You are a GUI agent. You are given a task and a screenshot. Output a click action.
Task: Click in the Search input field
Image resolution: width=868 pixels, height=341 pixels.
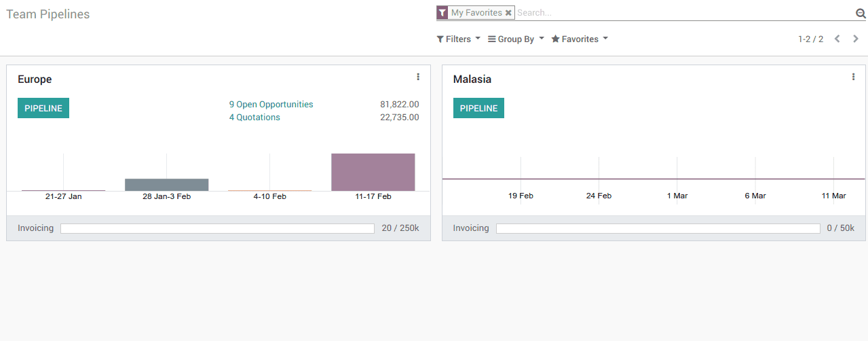pyautogui.click(x=684, y=13)
